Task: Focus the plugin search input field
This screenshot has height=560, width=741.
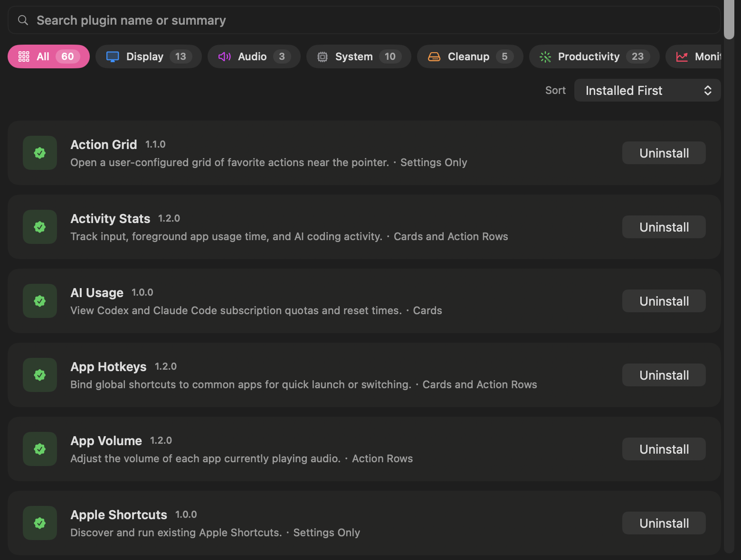Action: (x=364, y=20)
